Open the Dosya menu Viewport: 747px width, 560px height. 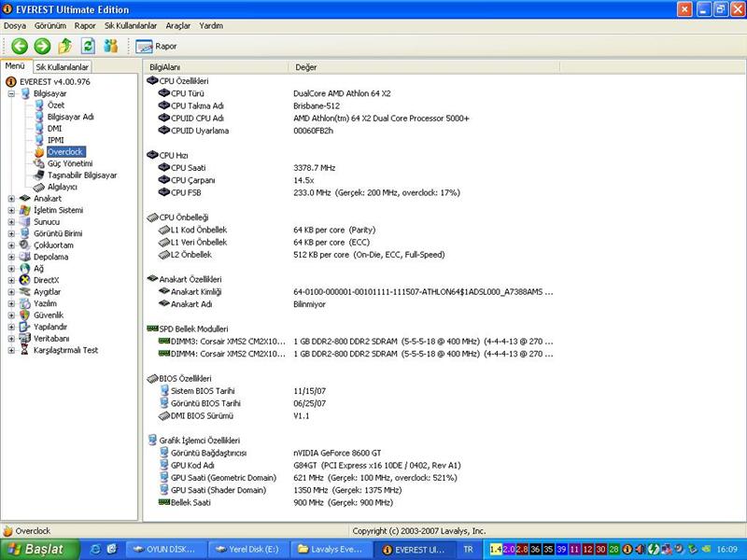[15, 26]
